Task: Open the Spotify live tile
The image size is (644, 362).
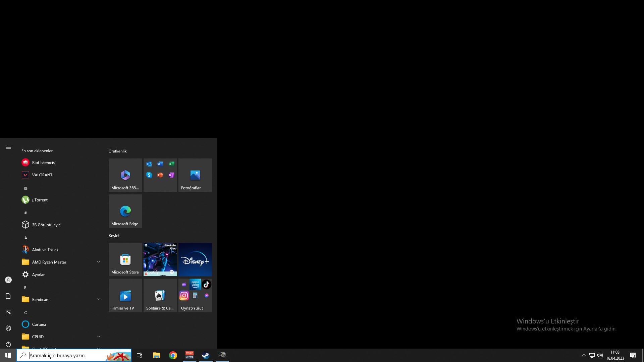Action: [160, 259]
